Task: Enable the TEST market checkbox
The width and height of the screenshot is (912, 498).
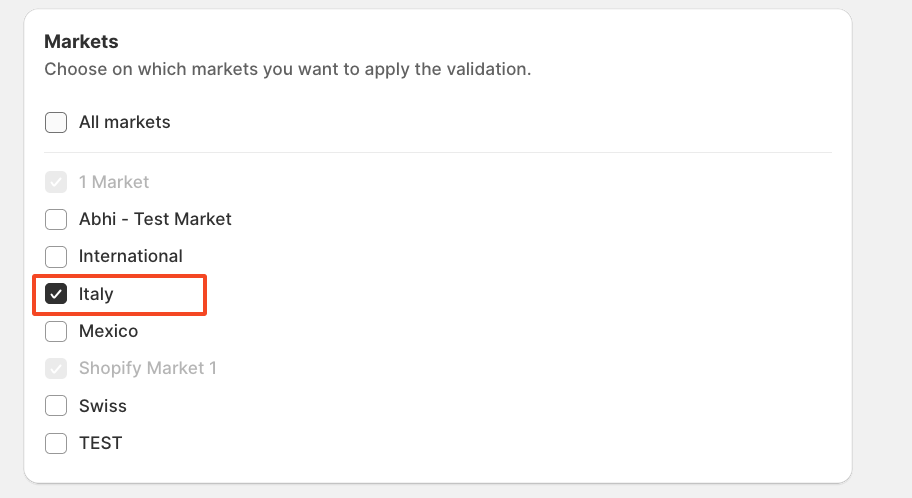Action: point(56,443)
